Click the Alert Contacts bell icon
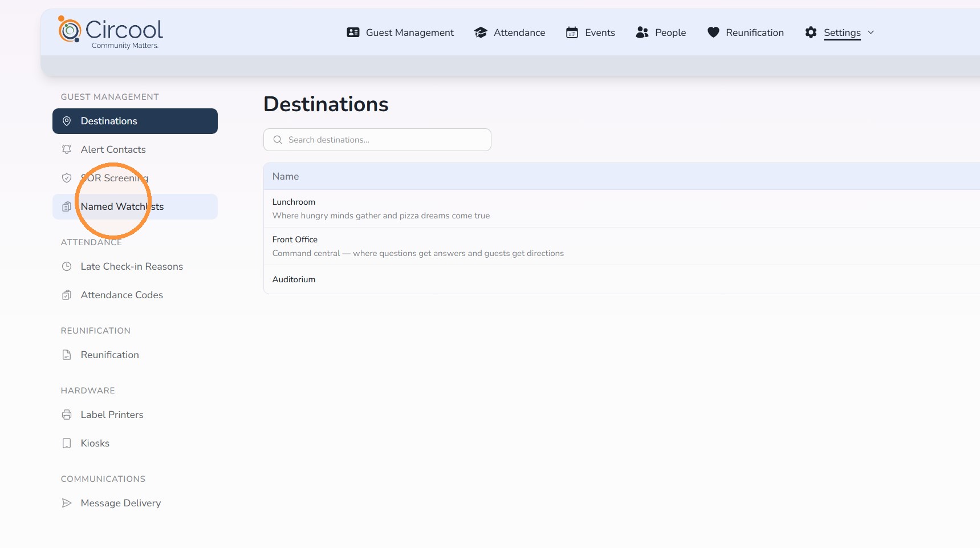The height and width of the screenshot is (548, 980). [67, 149]
